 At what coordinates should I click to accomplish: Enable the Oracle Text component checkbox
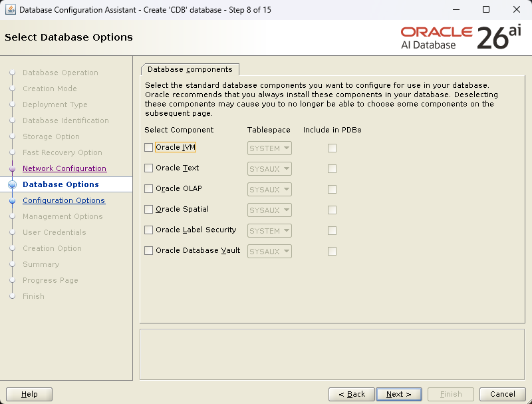coord(148,168)
